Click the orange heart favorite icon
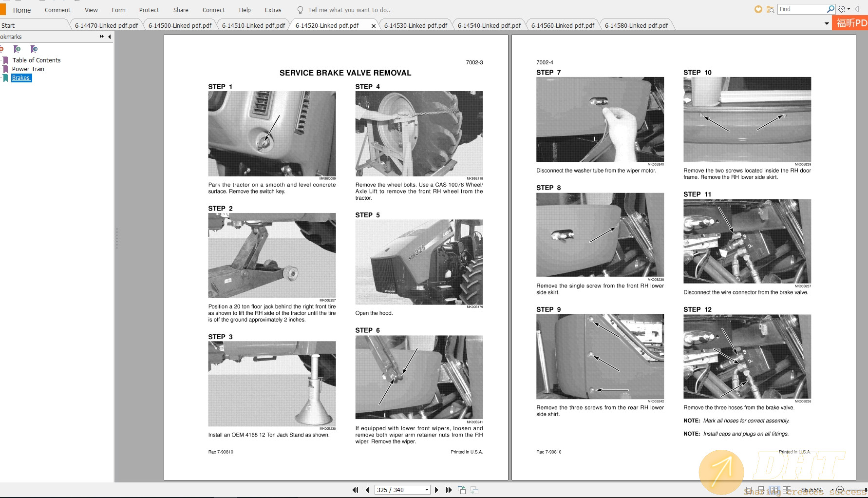This screenshot has width=868, height=498. 758,9
